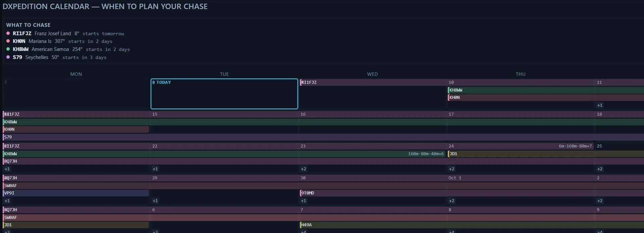Viewport: 644px width, 233px height.
Task: Open the RI1FJZ Franz Josef Land entry
Action: 65,34
